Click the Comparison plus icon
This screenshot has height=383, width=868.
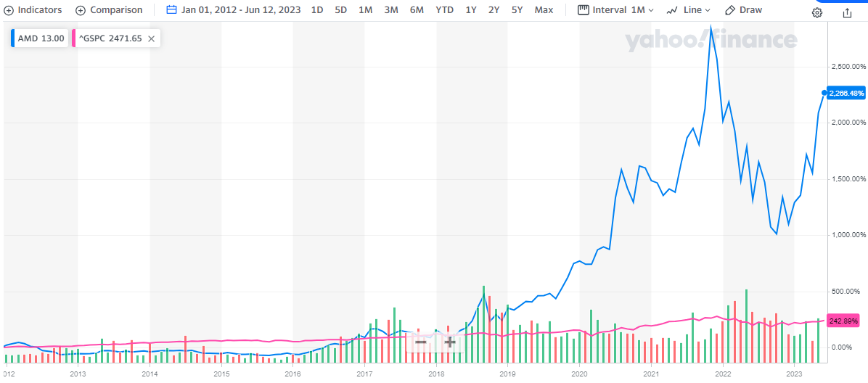[81, 10]
